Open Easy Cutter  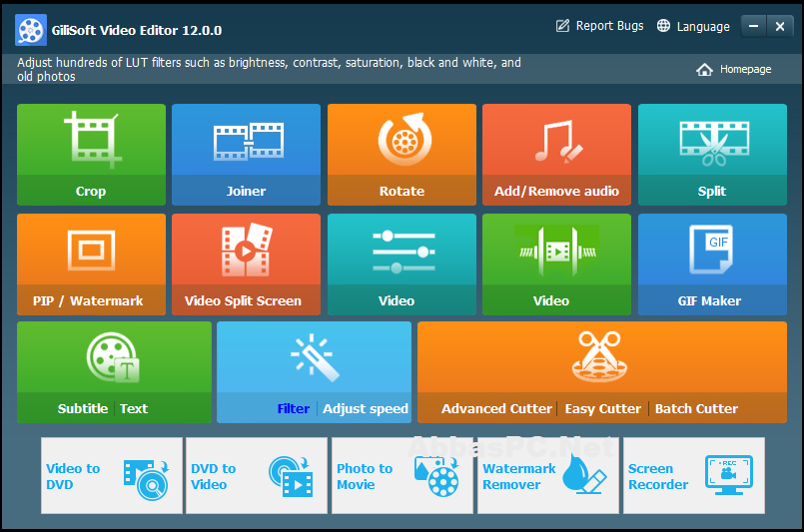click(603, 409)
